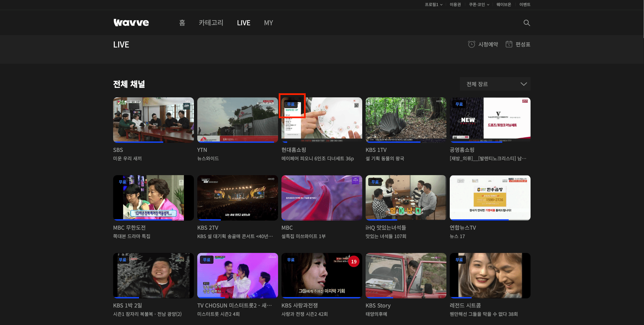Click the 19 age rating badge
Image resolution: width=644 pixels, height=325 pixels.
pyautogui.click(x=354, y=261)
